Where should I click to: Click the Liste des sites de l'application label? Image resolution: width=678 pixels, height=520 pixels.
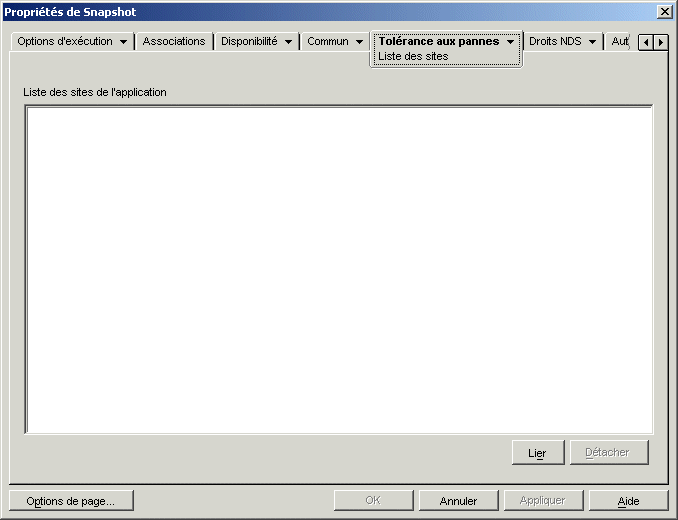95,92
